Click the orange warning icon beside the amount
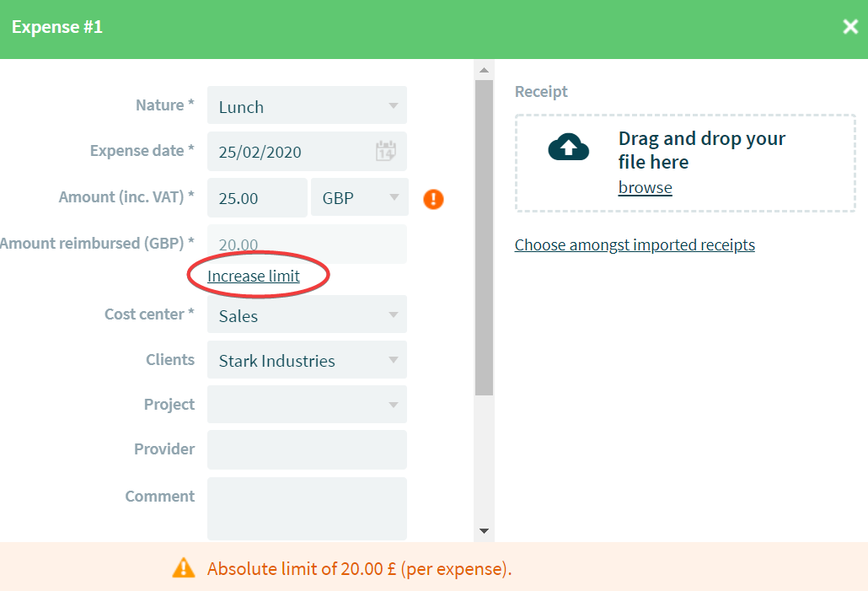 433,199
